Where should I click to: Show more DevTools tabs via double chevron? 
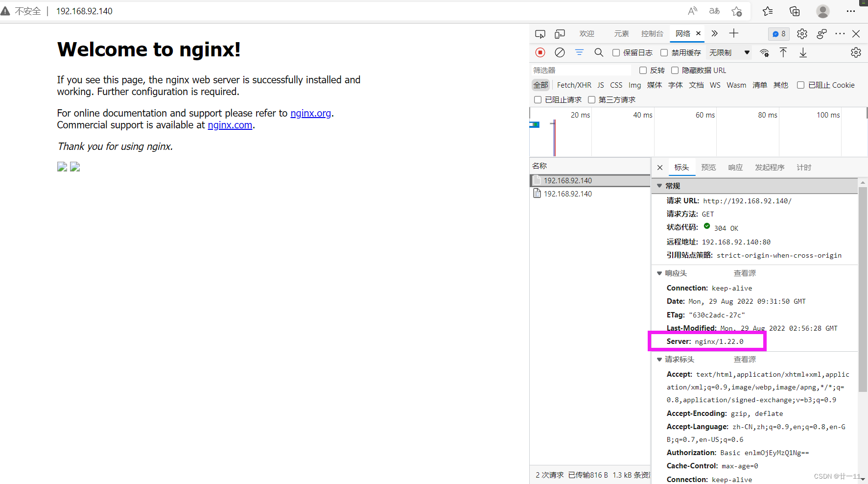coord(714,33)
